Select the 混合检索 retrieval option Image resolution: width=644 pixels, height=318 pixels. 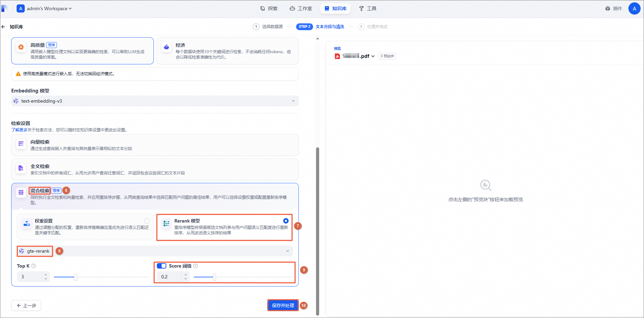[x=155, y=196]
